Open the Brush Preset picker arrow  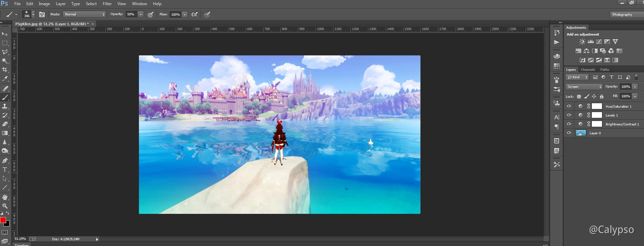33,14
